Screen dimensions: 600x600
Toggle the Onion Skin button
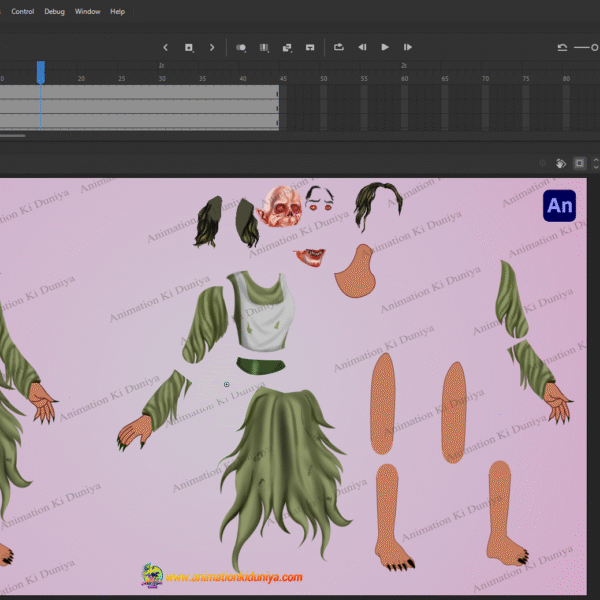241,47
